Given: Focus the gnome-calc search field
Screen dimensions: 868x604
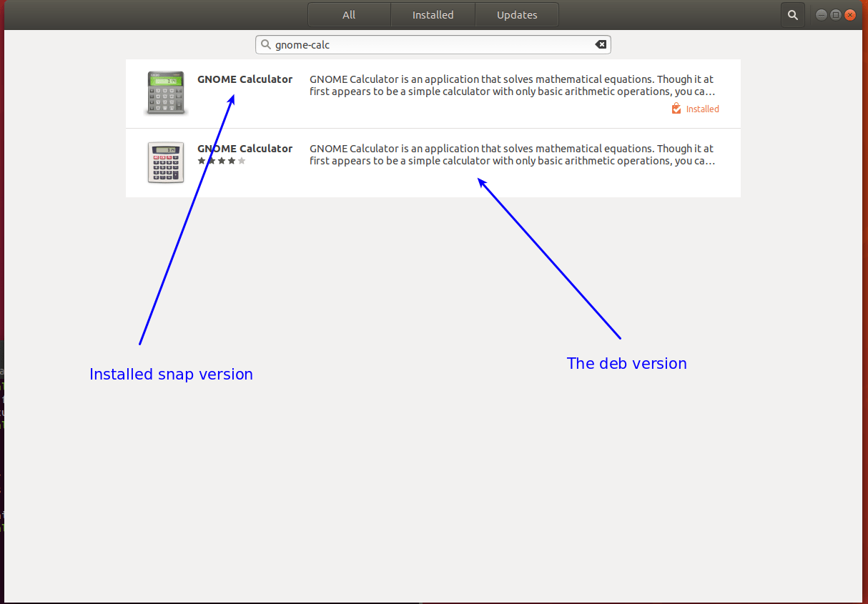Looking at the screenshot, I should point(433,44).
